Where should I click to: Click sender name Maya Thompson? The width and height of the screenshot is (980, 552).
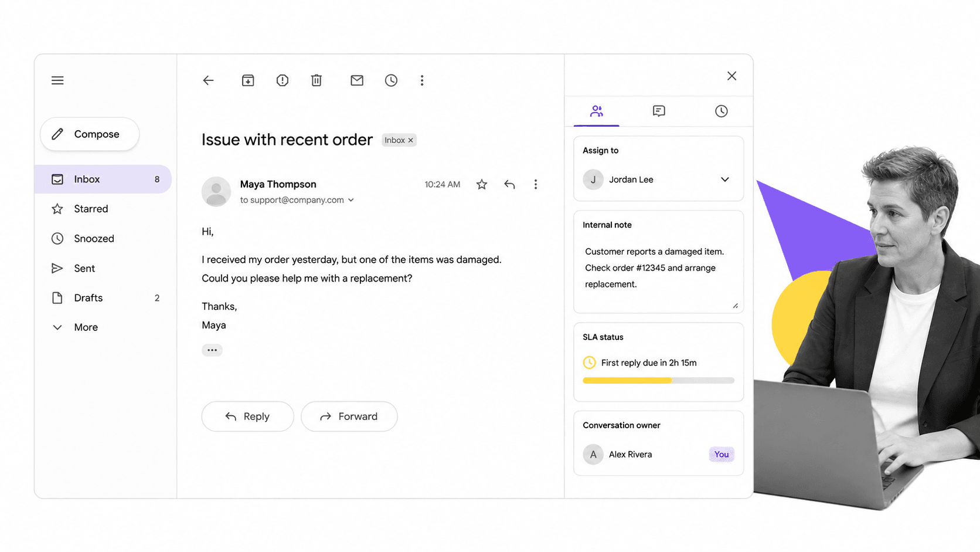click(x=278, y=184)
